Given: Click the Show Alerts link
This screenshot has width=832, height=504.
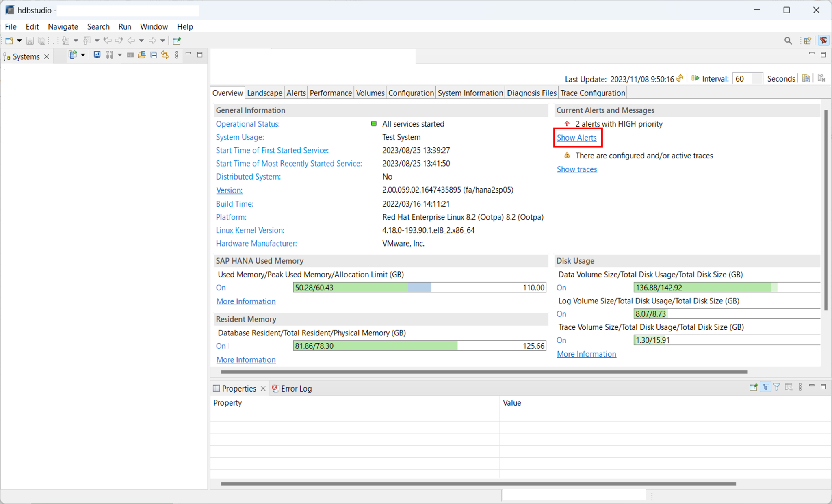Looking at the screenshot, I should pyautogui.click(x=576, y=138).
